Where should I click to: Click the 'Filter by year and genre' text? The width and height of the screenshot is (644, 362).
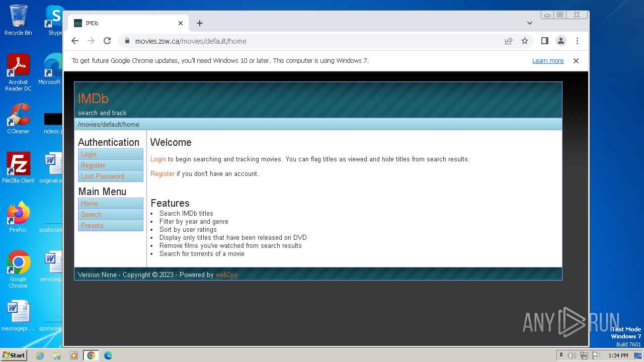(x=194, y=222)
